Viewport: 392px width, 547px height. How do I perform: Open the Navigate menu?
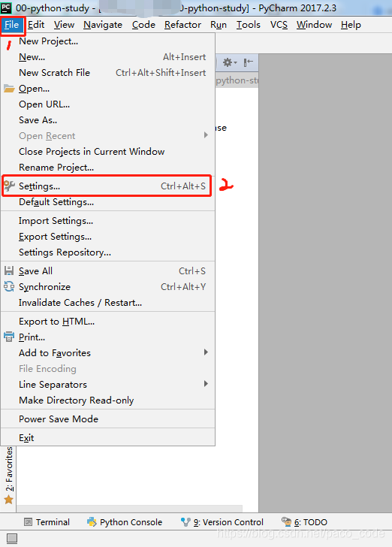[x=103, y=25]
